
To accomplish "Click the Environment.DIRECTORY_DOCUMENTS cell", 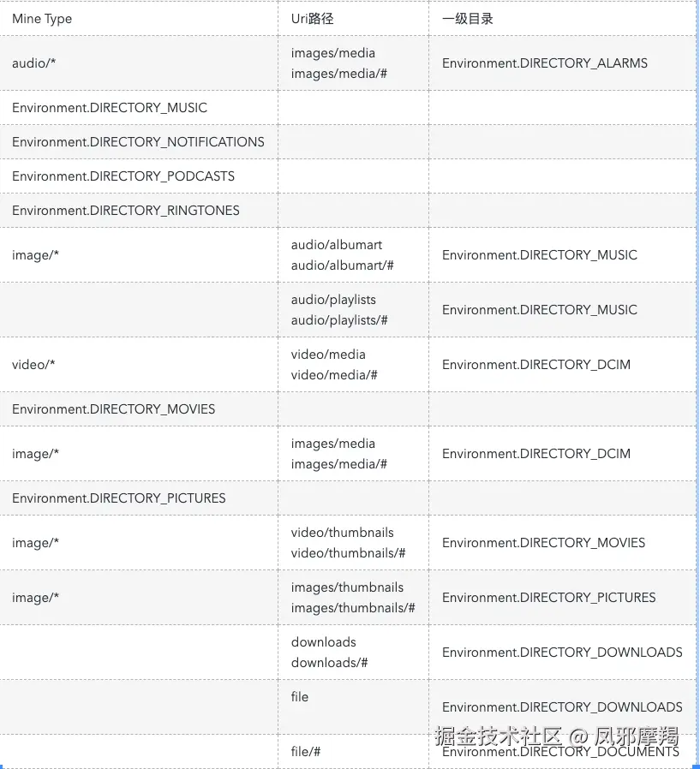I will [x=560, y=752].
